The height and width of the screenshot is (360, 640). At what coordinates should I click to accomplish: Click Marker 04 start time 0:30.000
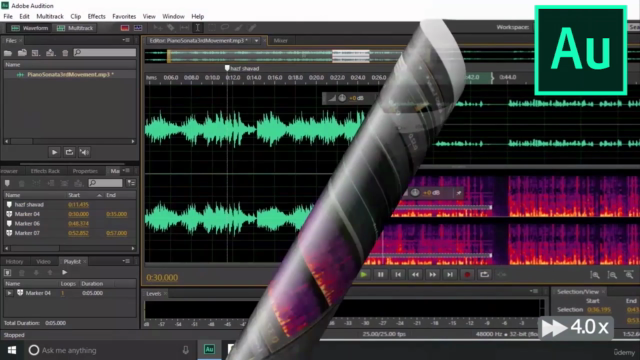[x=78, y=214]
